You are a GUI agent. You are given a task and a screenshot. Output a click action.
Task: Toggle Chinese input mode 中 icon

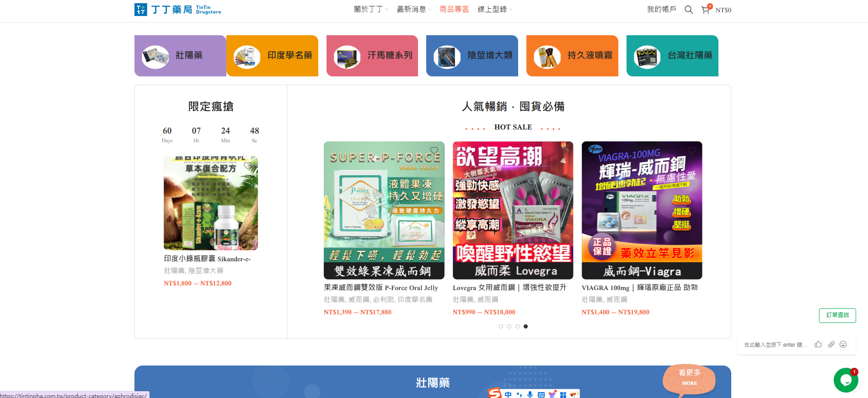[x=508, y=394]
